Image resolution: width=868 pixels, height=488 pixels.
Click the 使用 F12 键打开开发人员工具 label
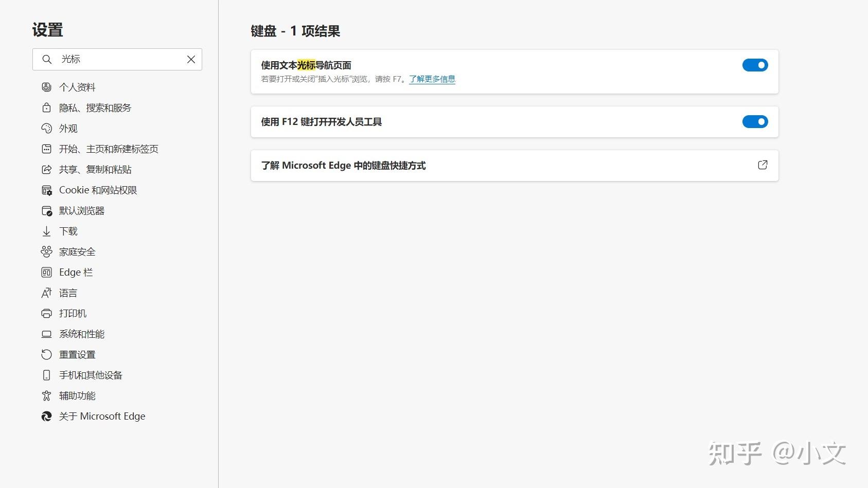click(322, 122)
